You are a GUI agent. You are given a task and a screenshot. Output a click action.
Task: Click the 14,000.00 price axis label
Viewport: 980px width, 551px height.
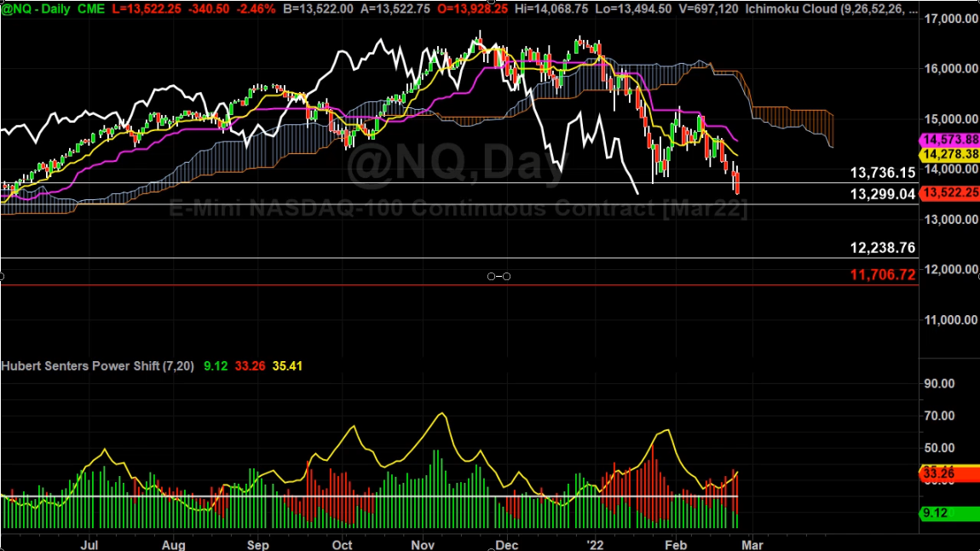point(951,169)
